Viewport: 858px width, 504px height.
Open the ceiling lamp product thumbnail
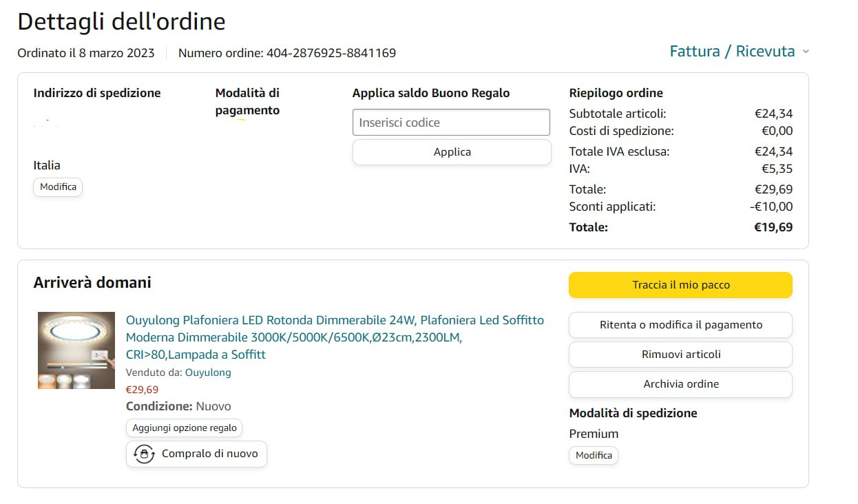coord(76,350)
